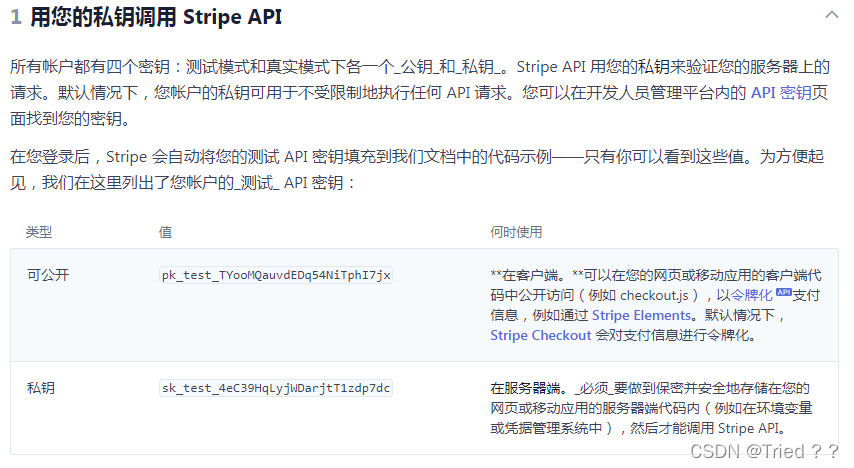854x468 pixels.
Task: Click the 何时使用 column header
Action: pyautogui.click(x=516, y=232)
